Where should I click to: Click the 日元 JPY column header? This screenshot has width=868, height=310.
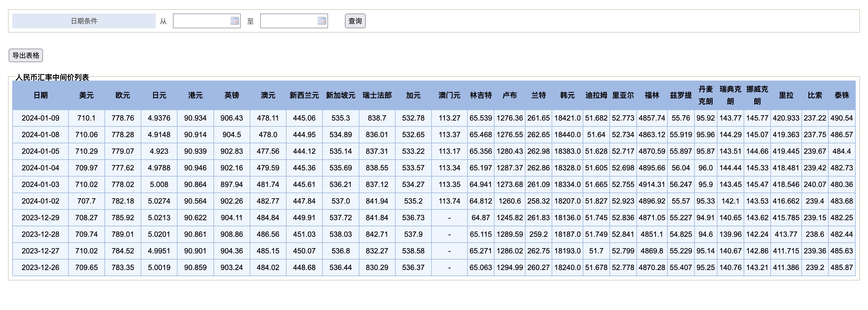pos(159,95)
